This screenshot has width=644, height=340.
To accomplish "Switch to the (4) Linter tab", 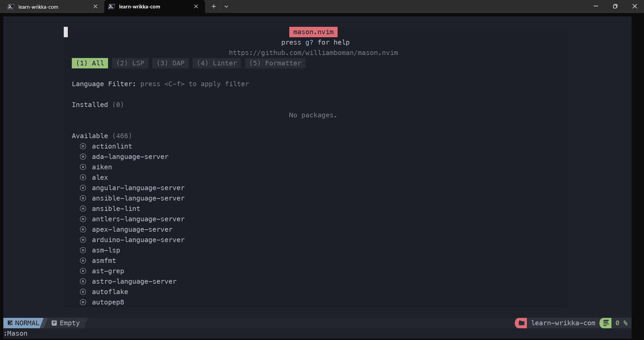I will coord(217,63).
